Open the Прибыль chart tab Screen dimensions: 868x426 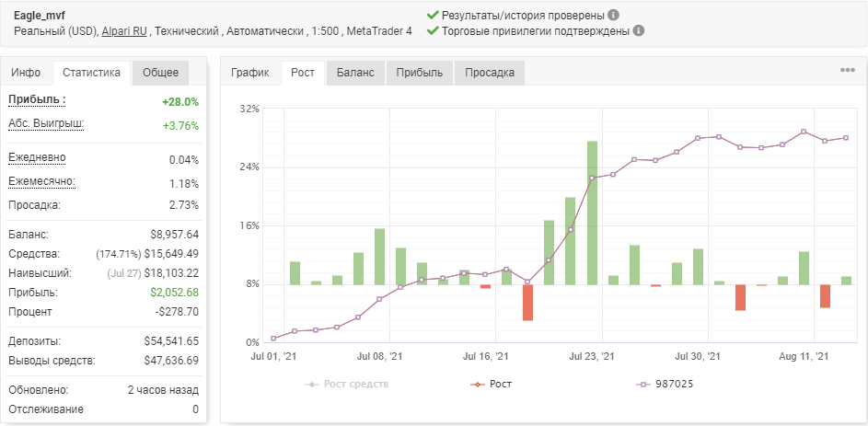(x=420, y=73)
